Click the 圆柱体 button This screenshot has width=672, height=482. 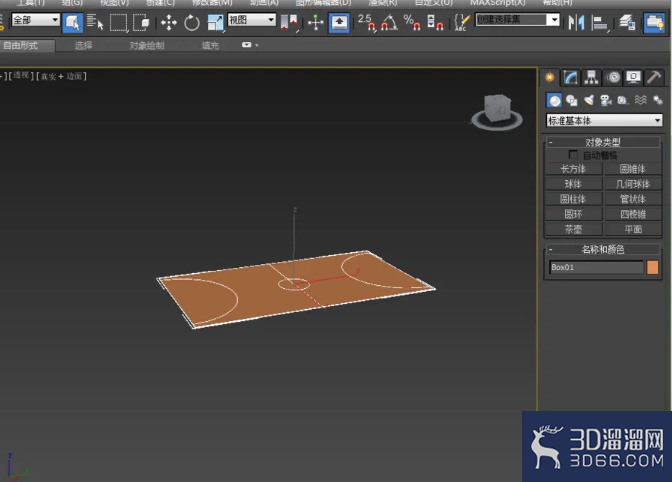click(x=573, y=199)
